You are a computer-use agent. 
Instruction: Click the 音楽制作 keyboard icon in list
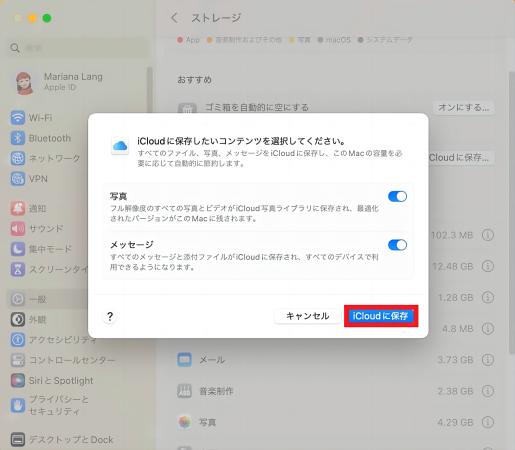click(x=184, y=391)
